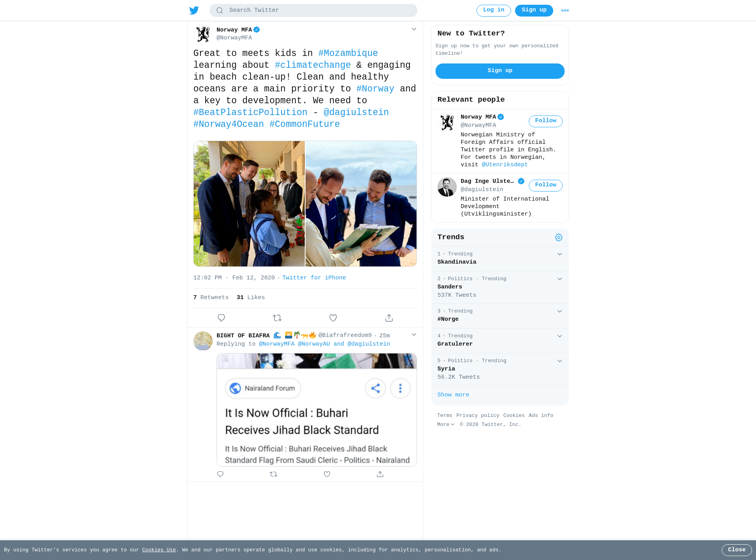Click the Search Twitter field
This screenshot has width=756, height=560.
point(313,10)
